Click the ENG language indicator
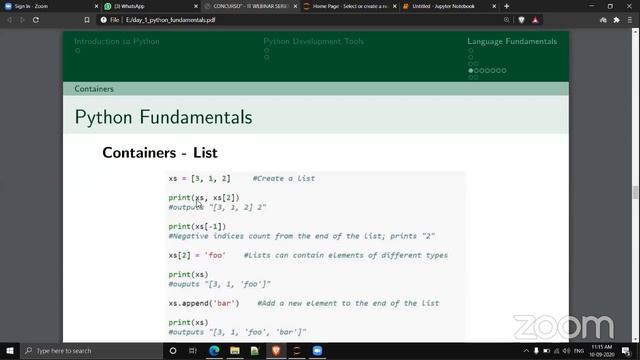The image size is (640, 360). tap(579, 351)
